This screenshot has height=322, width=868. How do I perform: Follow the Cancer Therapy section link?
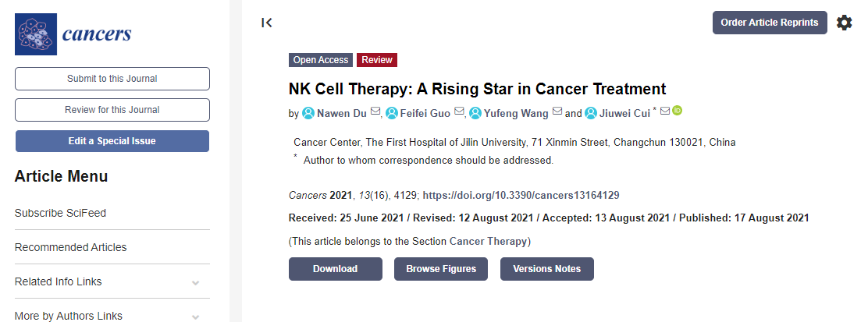489,241
